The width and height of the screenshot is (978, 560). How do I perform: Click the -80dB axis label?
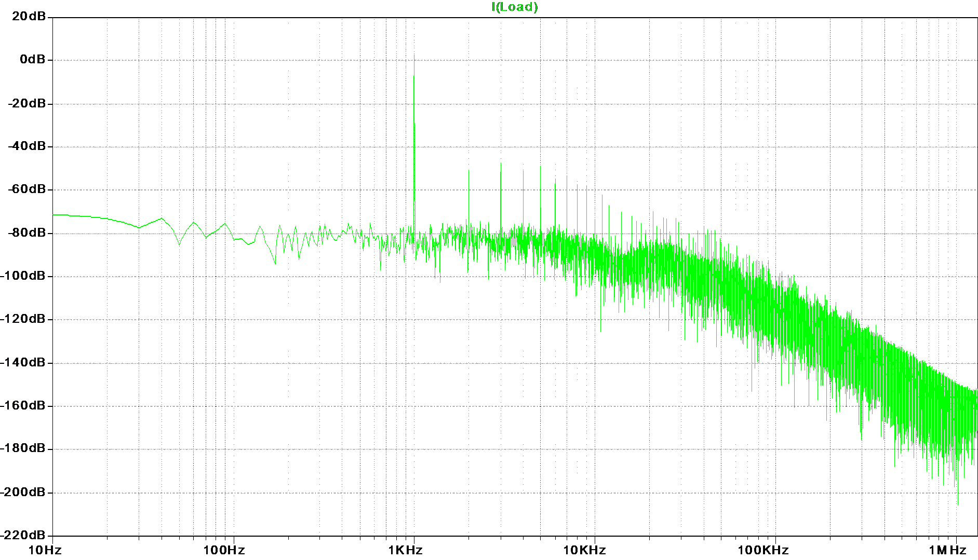tap(27, 232)
